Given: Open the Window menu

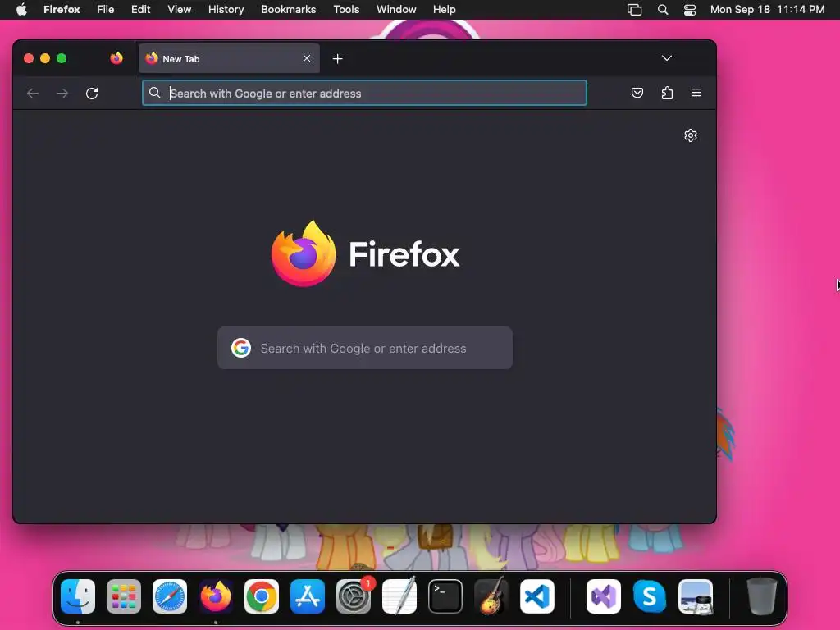Looking at the screenshot, I should coord(396,9).
